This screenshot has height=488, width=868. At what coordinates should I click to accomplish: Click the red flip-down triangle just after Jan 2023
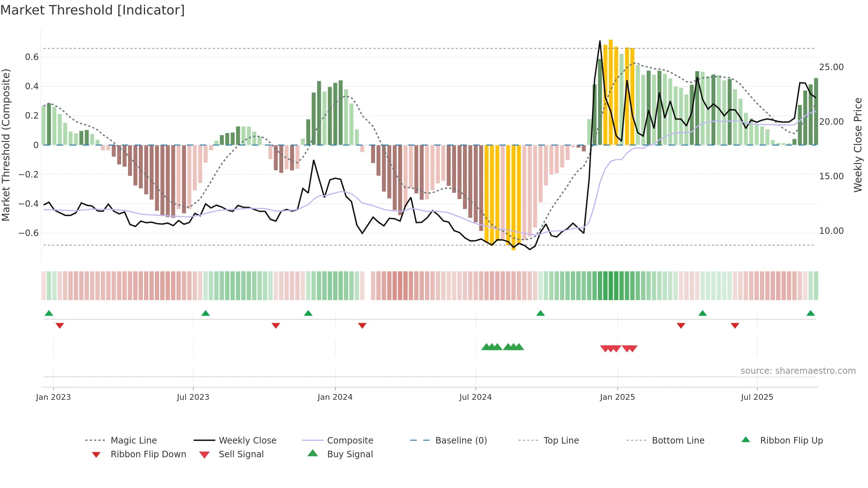click(x=60, y=326)
